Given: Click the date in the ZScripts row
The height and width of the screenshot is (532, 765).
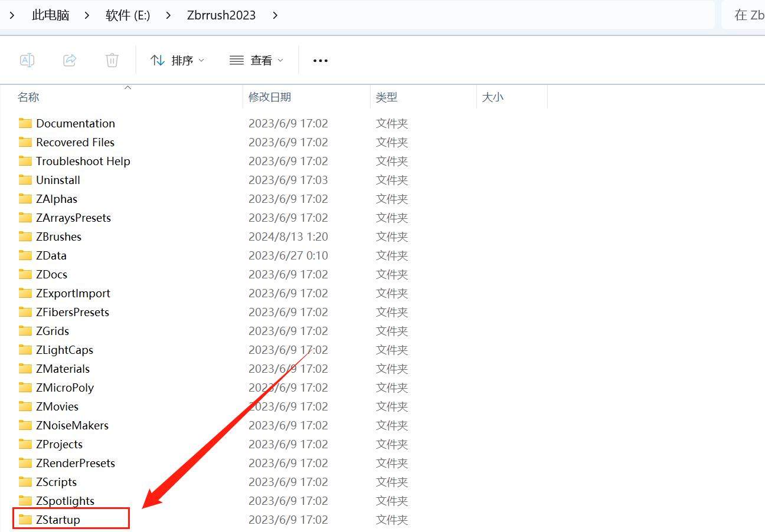Looking at the screenshot, I should click(x=288, y=482).
